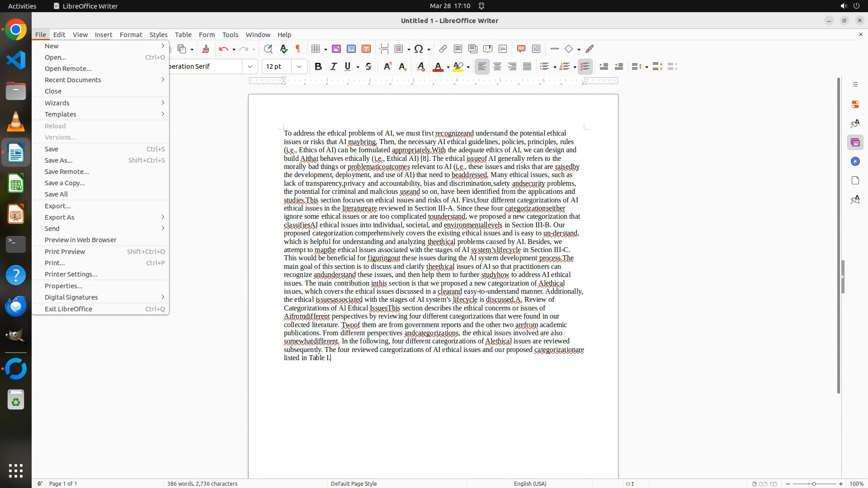Screen dimensions: 868x488
Task: Toggle Italic formatting on
Action: click(x=334, y=67)
